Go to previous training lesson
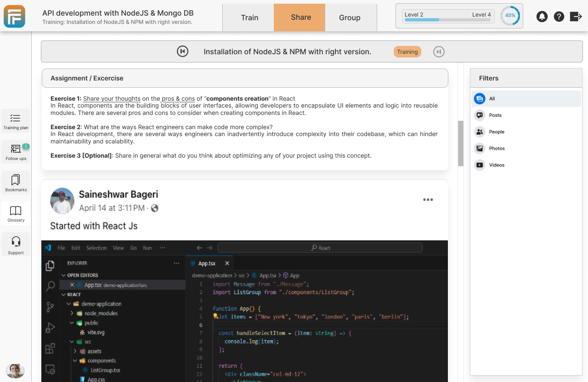The image size is (588, 382). coord(182,51)
